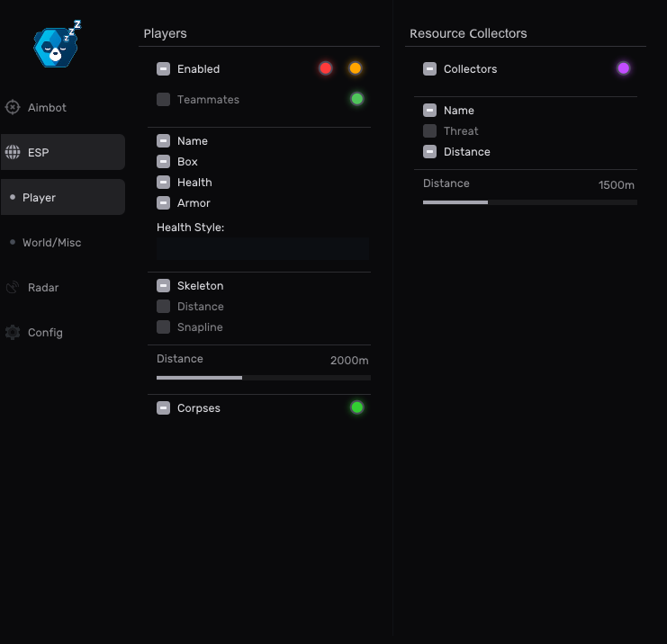667x644 pixels.
Task: Pick the green Corpses color swatch
Action: tap(357, 407)
